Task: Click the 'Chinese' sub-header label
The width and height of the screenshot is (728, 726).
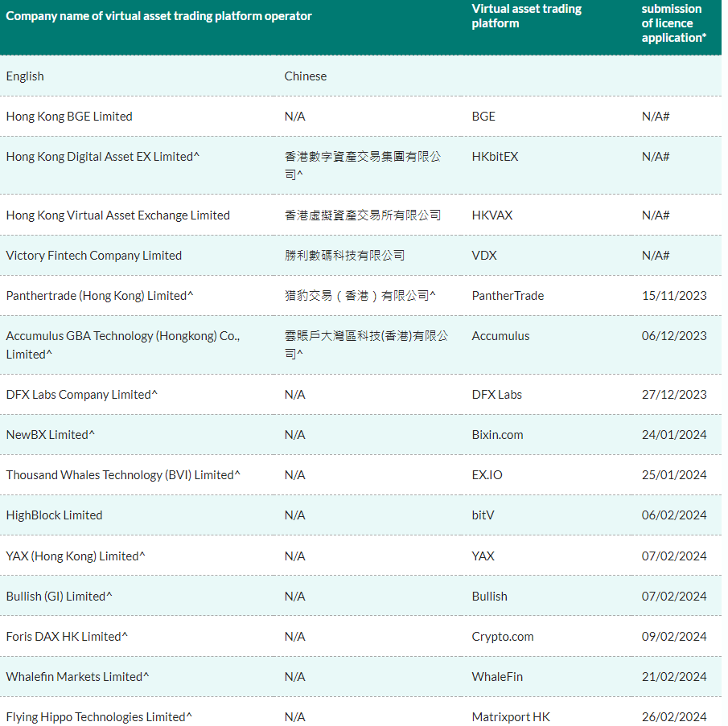Action: coord(306,76)
